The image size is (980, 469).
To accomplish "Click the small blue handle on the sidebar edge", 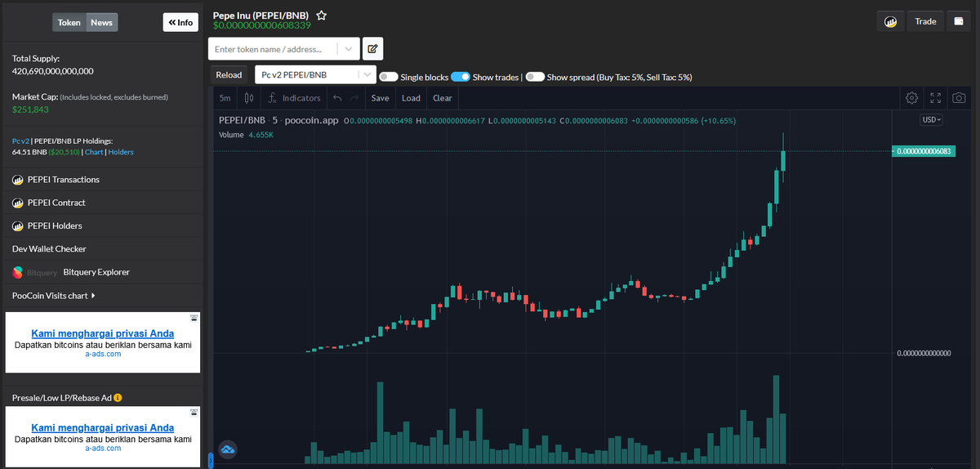I will coord(210,461).
